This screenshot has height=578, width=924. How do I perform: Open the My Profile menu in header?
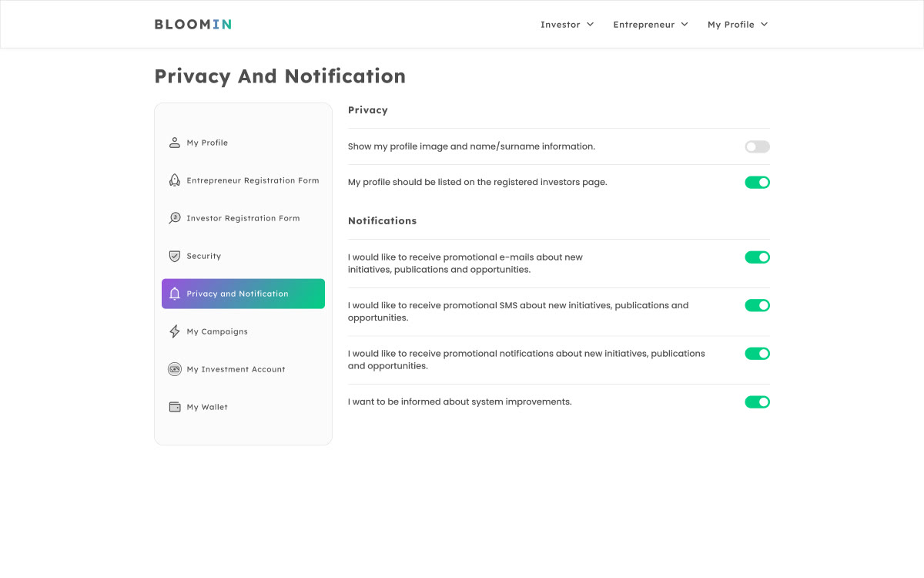pos(738,25)
